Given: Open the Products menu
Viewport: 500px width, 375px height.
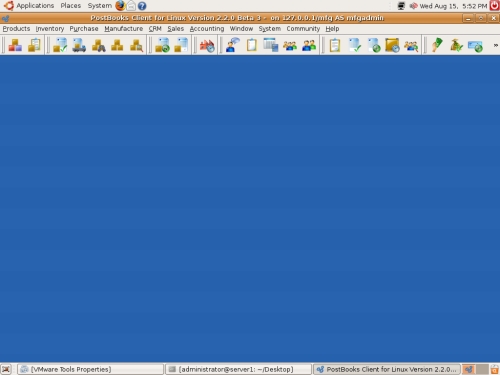Looking at the screenshot, I should coord(16,29).
